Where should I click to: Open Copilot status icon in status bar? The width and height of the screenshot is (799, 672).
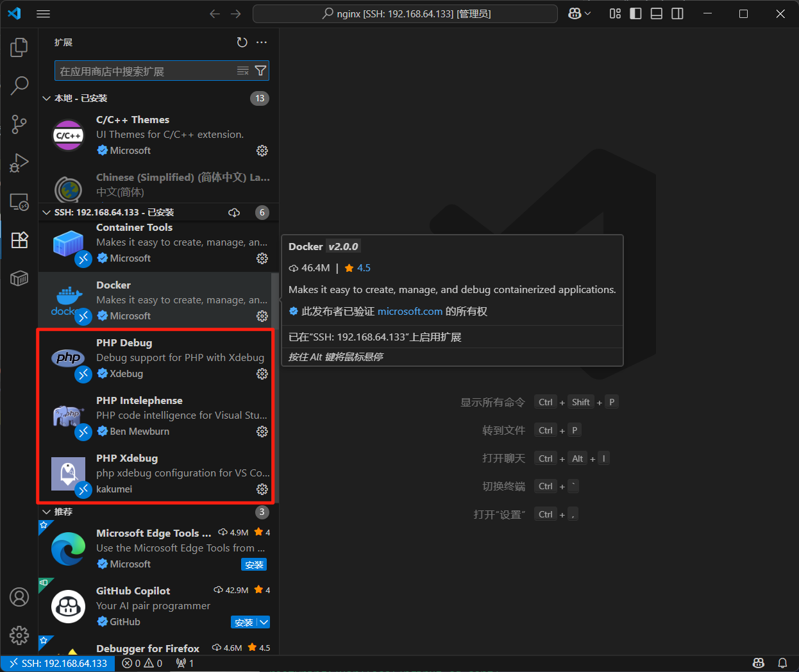(759, 663)
